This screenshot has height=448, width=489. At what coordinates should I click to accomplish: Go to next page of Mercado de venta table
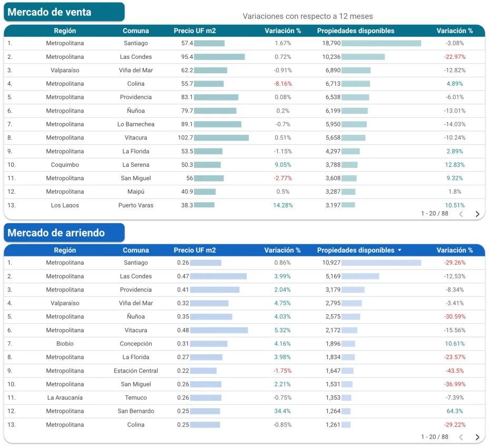(477, 214)
